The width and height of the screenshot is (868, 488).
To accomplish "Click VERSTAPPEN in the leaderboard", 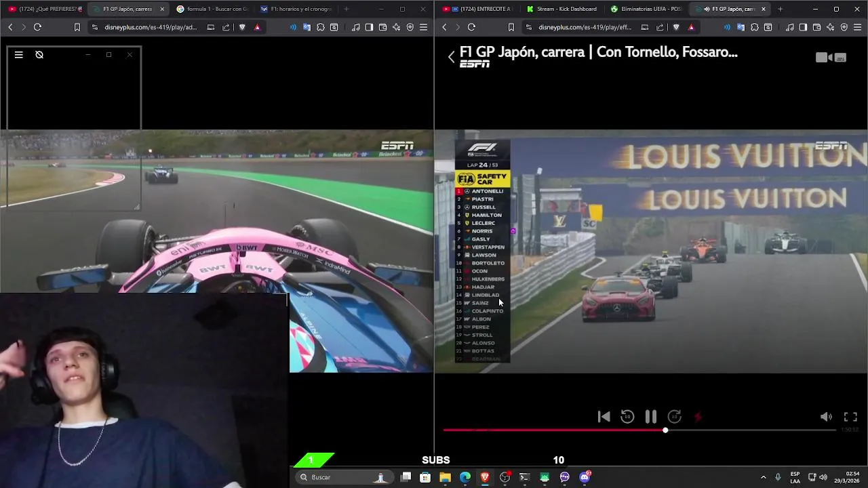I will click(x=488, y=247).
